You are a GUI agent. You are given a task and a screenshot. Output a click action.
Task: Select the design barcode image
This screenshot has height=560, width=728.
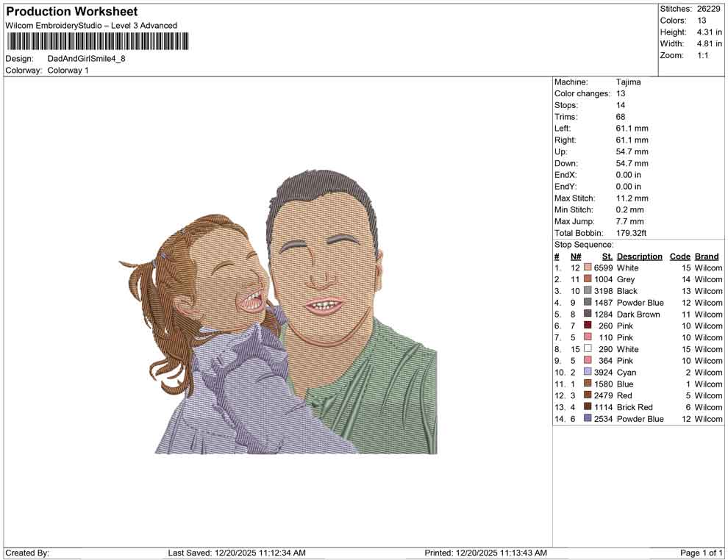96,40
